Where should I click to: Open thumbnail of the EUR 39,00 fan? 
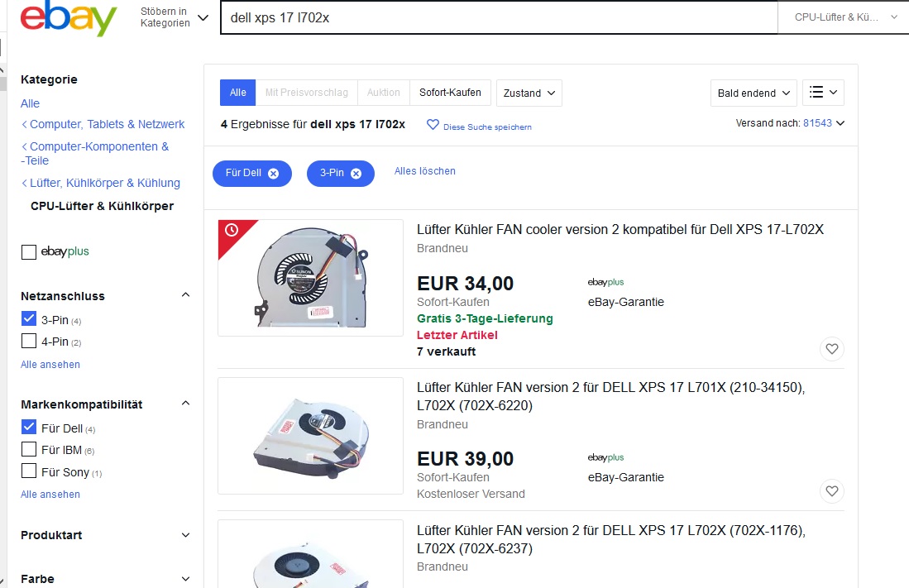click(311, 436)
